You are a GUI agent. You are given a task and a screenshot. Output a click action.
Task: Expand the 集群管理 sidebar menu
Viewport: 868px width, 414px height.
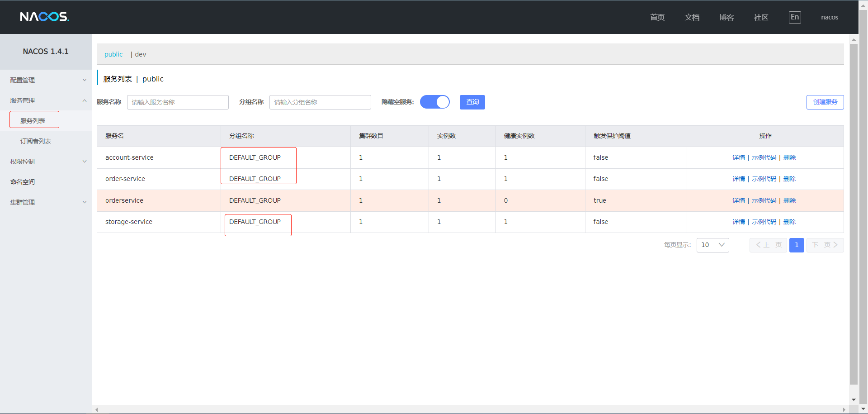(46, 202)
